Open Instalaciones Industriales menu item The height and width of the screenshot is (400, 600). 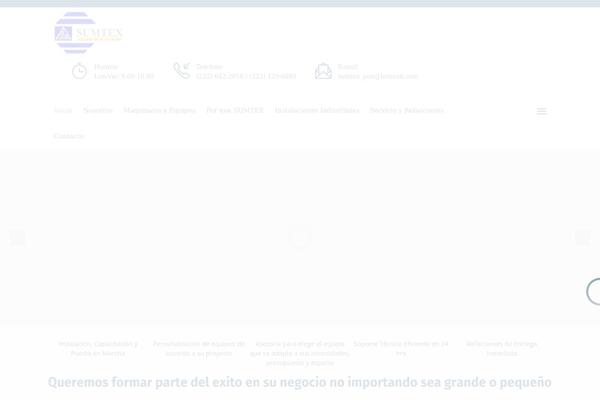click(317, 110)
